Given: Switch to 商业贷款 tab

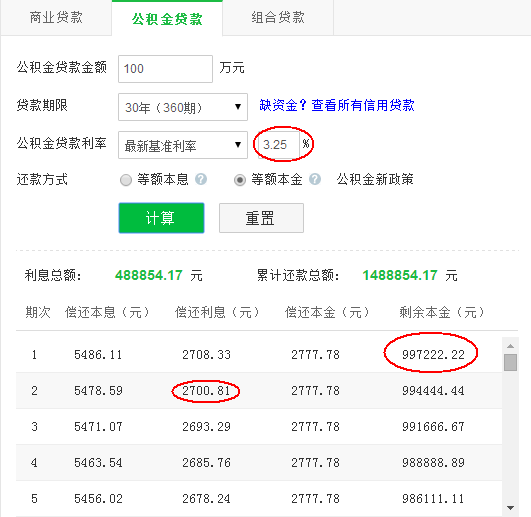Looking at the screenshot, I should tap(56, 18).
